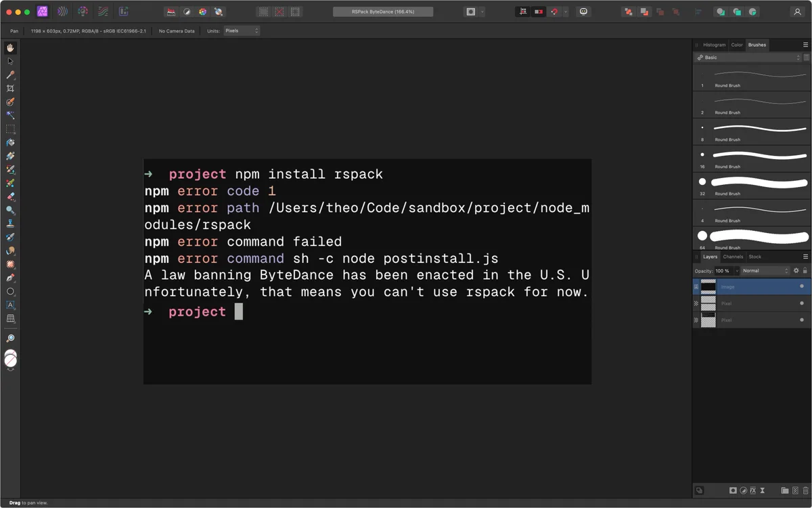
Task: Select the Artistic Text tool
Action: pos(10,305)
